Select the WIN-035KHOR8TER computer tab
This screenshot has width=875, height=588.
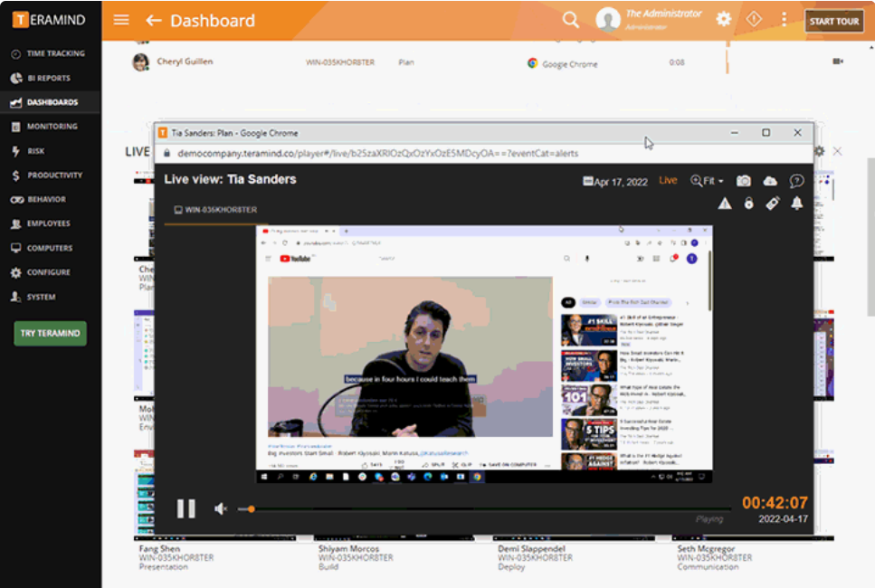[x=215, y=210]
